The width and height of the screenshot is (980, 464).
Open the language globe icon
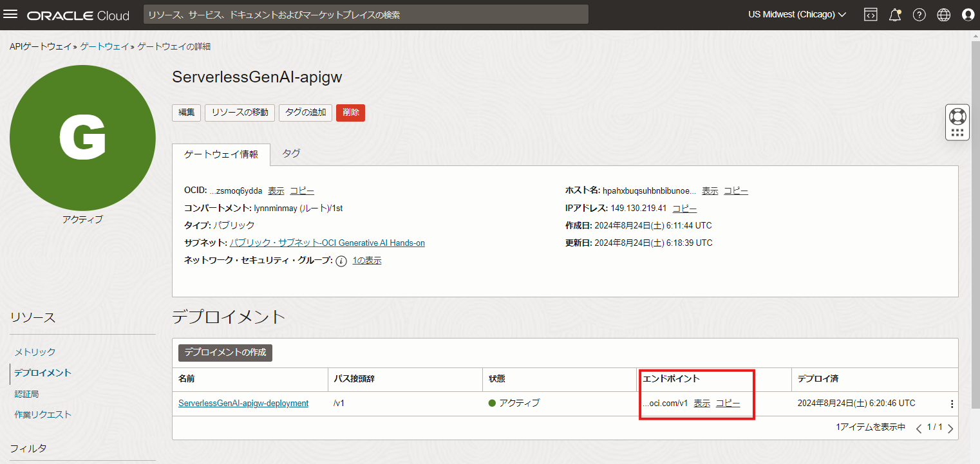point(944,15)
